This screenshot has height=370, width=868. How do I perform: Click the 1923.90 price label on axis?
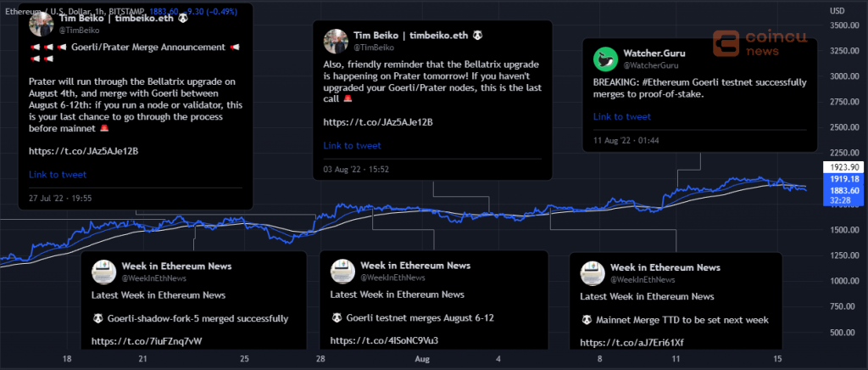[x=844, y=166]
